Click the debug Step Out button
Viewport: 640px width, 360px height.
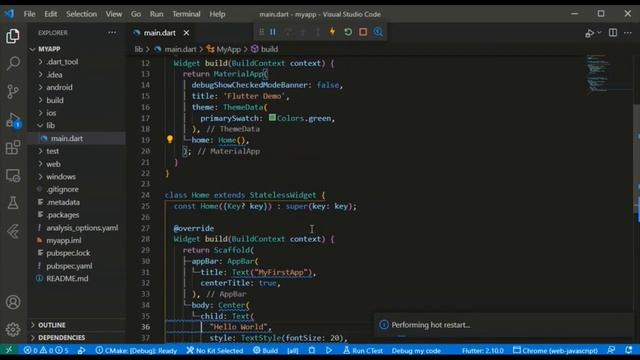pyautogui.click(x=318, y=32)
